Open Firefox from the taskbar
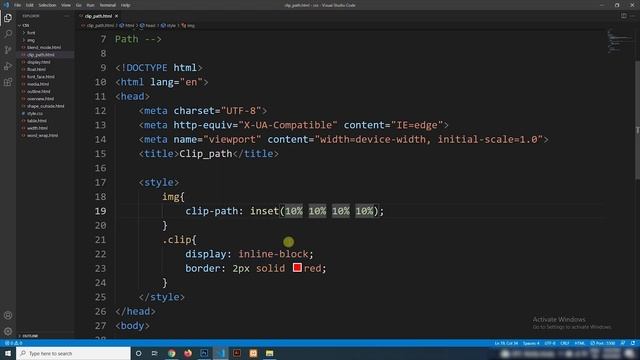This screenshot has height=360, width=640. pos(188,353)
